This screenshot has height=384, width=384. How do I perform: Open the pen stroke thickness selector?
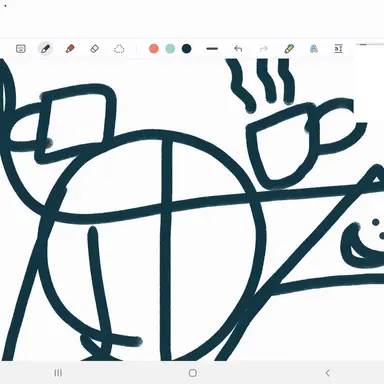point(212,49)
